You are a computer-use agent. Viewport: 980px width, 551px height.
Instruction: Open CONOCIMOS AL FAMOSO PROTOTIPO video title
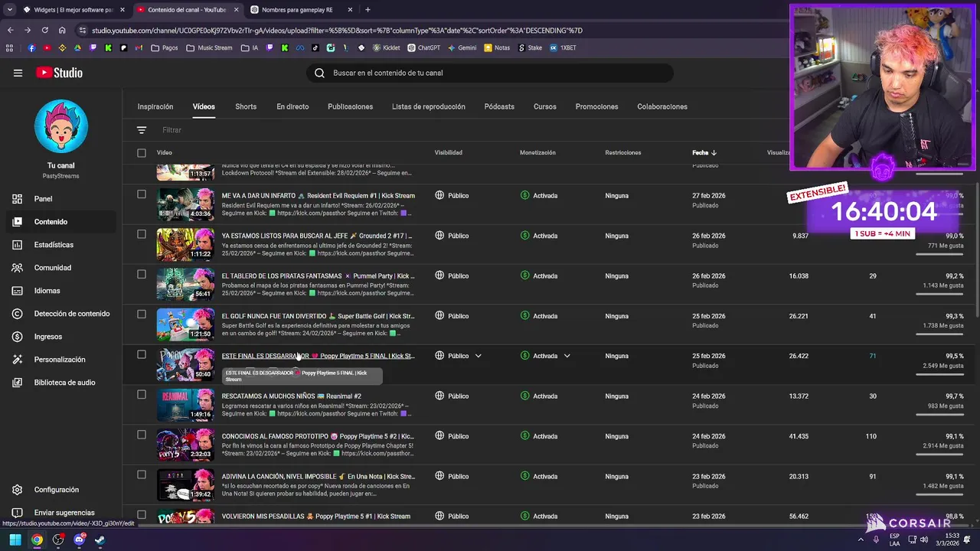point(318,436)
